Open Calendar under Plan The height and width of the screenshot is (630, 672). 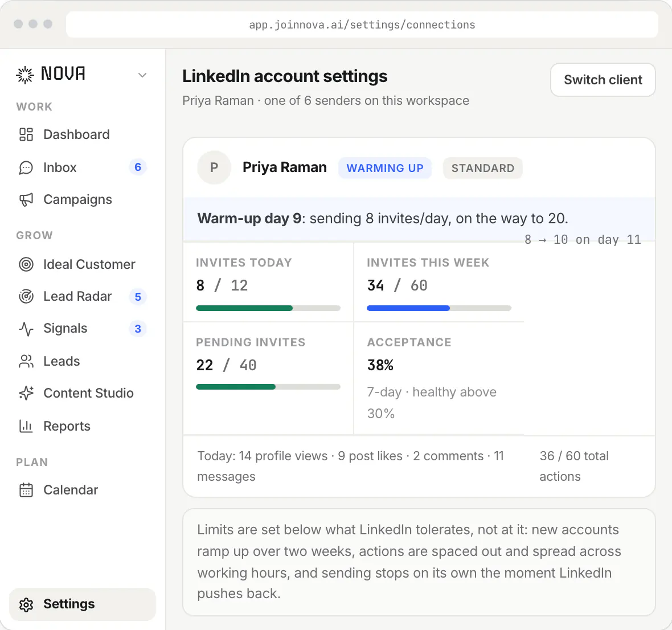point(71,490)
